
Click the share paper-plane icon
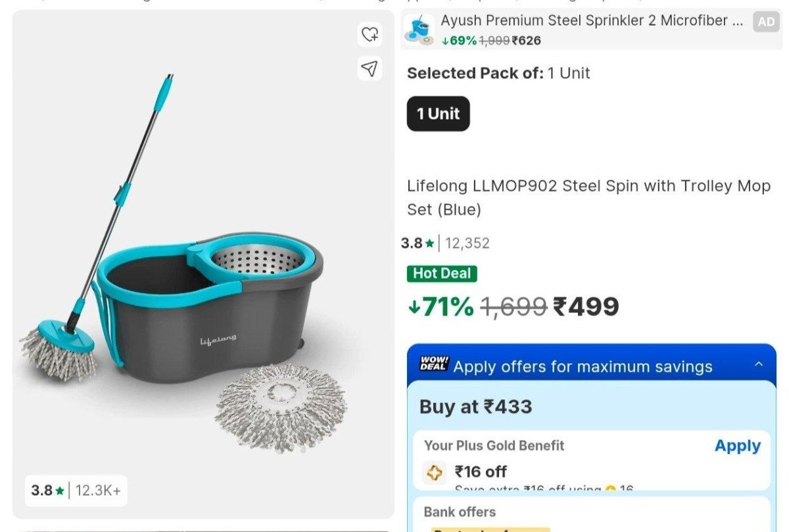[370, 68]
